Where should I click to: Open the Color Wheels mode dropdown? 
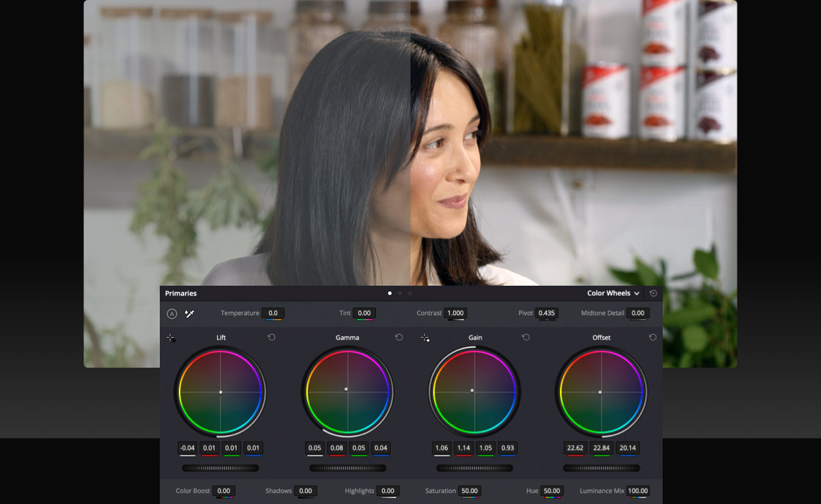coord(613,292)
